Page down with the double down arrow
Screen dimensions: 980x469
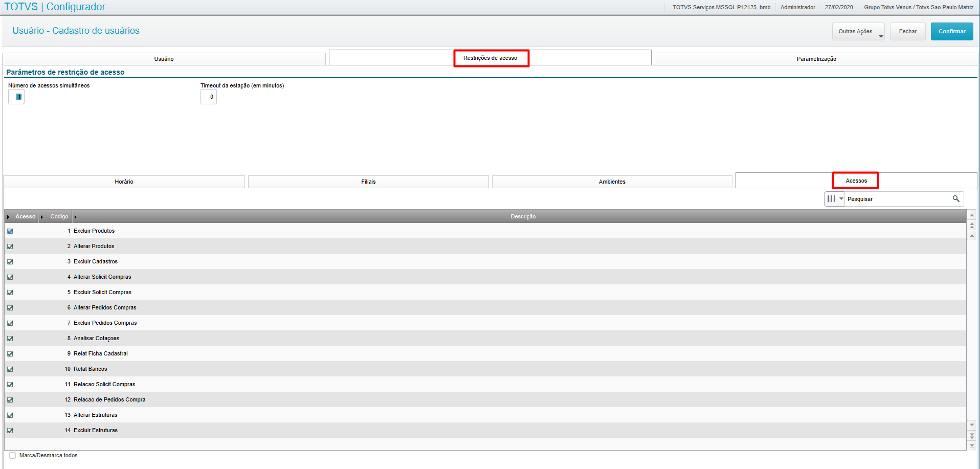(x=972, y=436)
